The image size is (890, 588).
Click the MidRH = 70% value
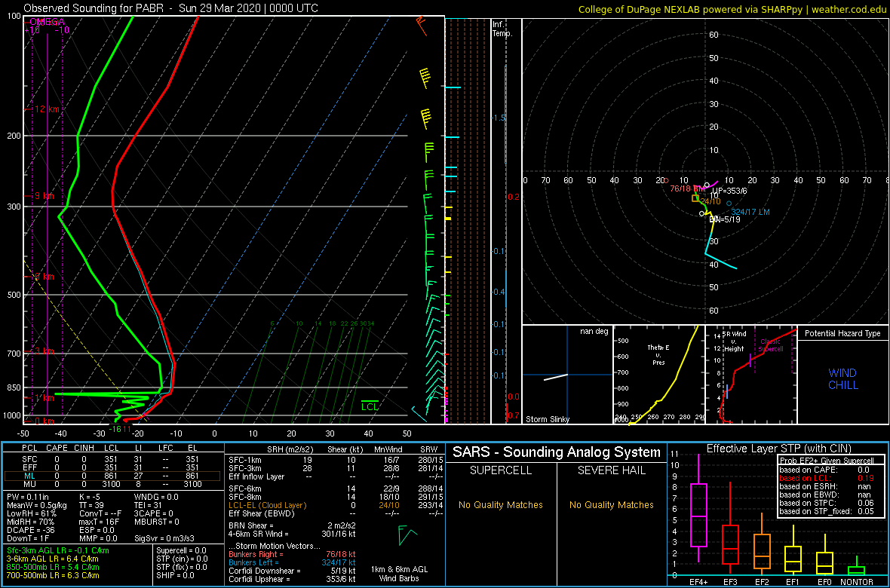[x=31, y=521]
